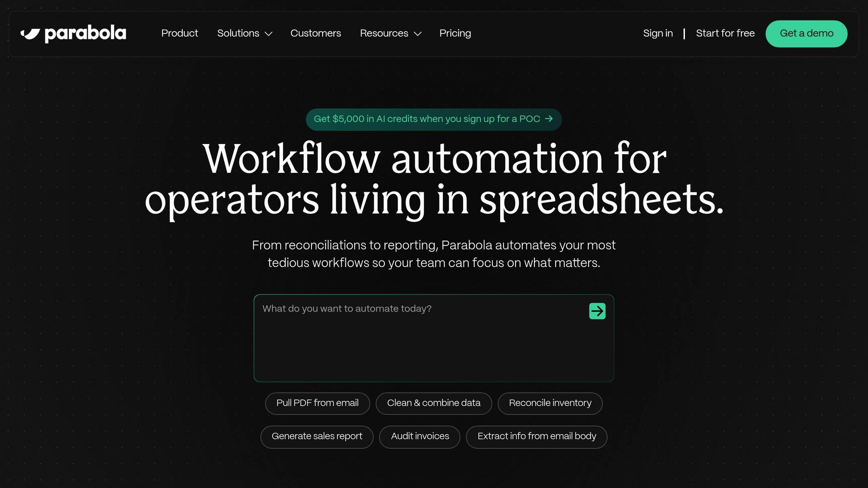Select the Clean & combine data chip
The width and height of the screenshot is (868, 488).
tap(434, 403)
